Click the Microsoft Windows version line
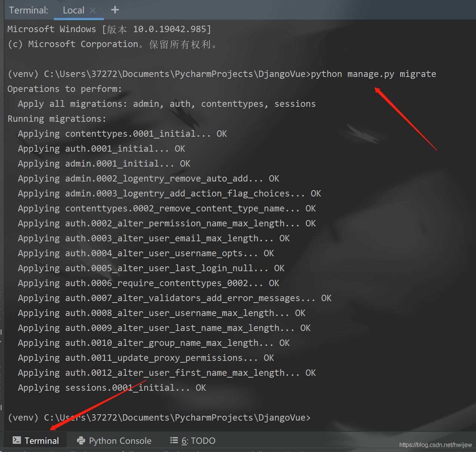 [109, 29]
